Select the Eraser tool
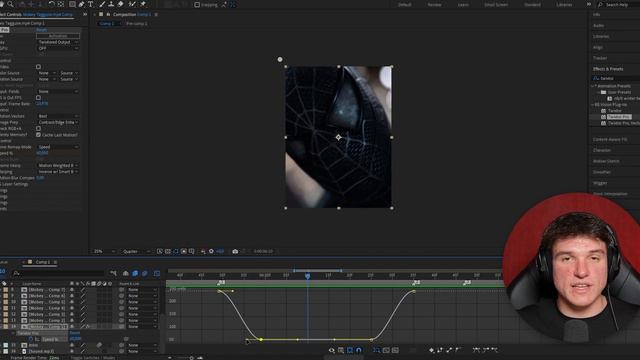Screen dimensions: 640x360 [120, 4]
